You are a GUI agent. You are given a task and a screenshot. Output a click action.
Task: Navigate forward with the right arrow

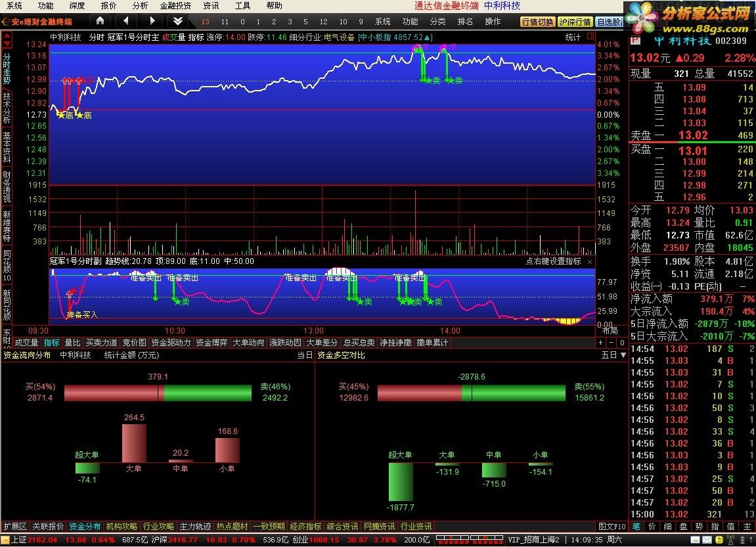(152, 21)
